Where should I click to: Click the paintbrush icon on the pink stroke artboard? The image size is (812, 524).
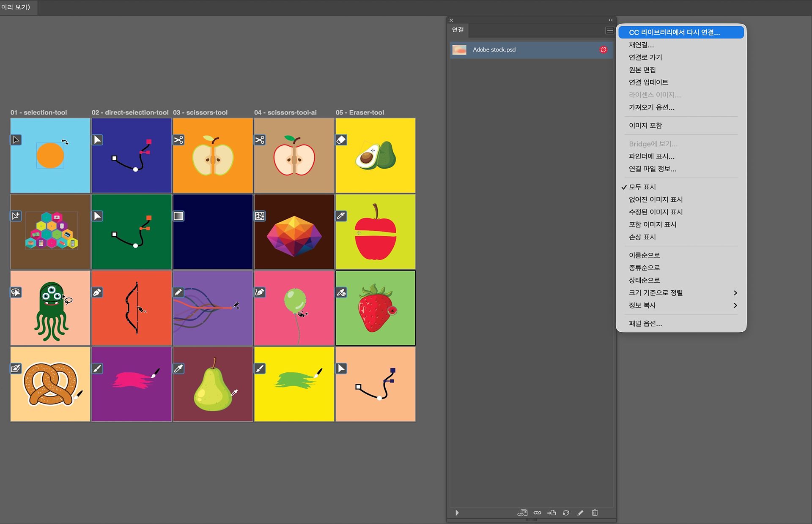click(x=97, y=368)
